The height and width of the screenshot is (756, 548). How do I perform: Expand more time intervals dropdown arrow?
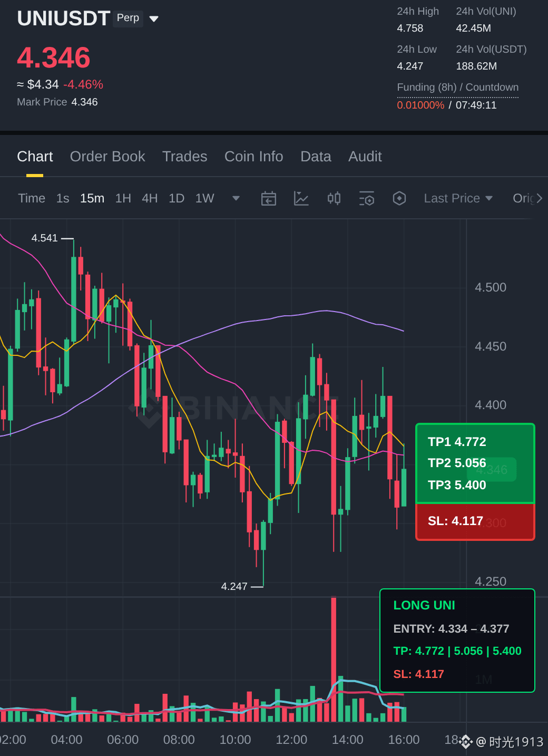(236, 198)
